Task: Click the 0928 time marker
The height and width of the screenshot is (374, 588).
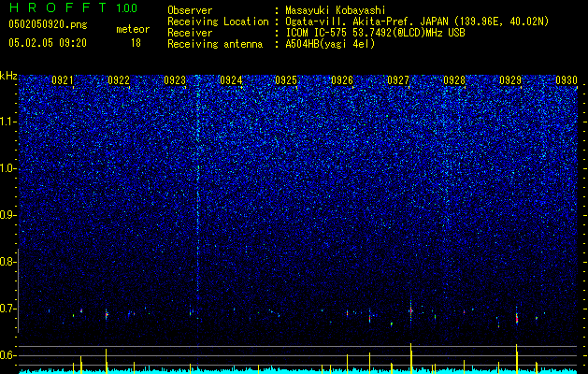Action: 454,80
